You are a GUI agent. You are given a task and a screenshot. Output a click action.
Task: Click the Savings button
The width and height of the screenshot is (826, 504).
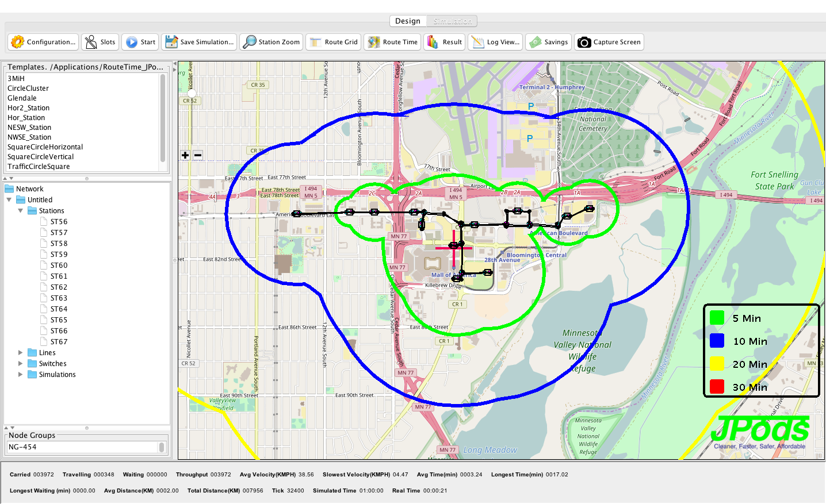(x=549, y=42)
